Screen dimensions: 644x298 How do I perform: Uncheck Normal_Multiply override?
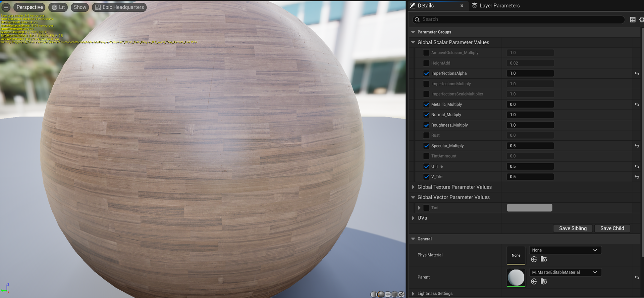(426, 115)
